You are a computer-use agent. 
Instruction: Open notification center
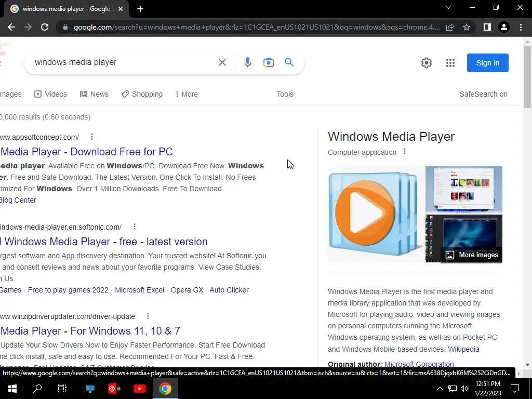[515, 389]
